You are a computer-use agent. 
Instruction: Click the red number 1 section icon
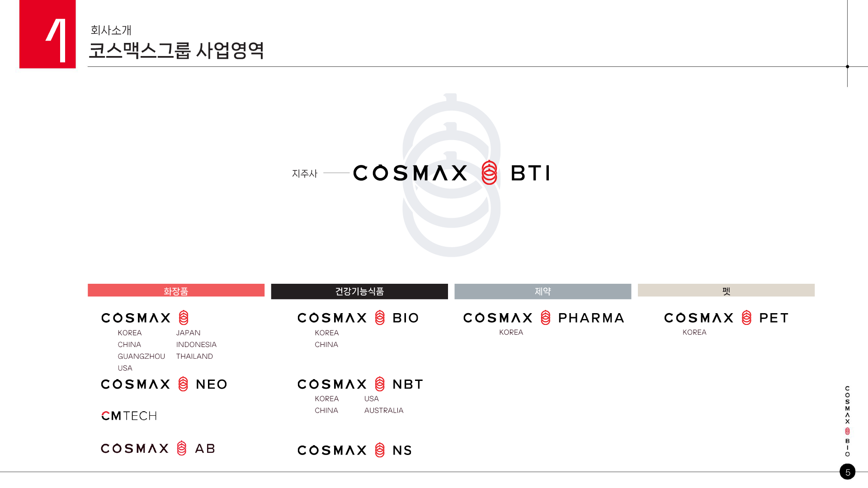point(47,34)
